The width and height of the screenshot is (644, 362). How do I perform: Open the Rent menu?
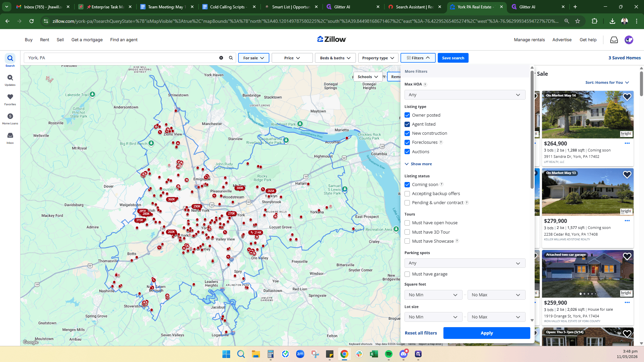coord(45,40)
